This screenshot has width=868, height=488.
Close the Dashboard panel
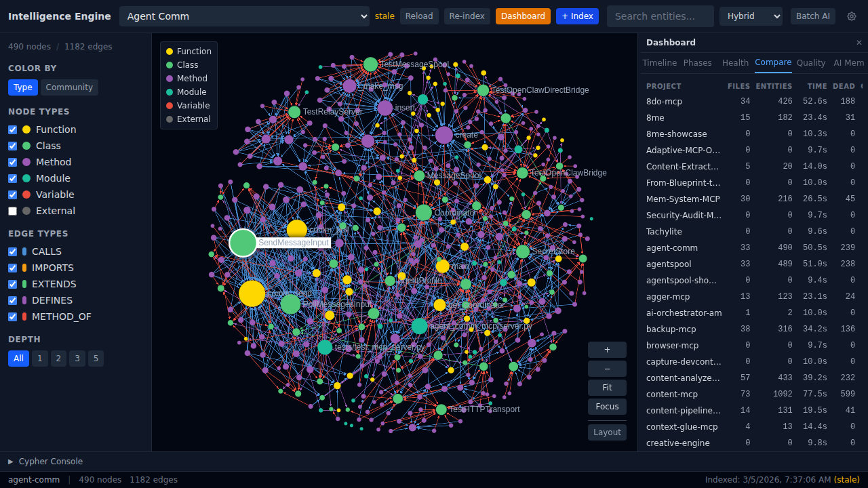[859, 43]
